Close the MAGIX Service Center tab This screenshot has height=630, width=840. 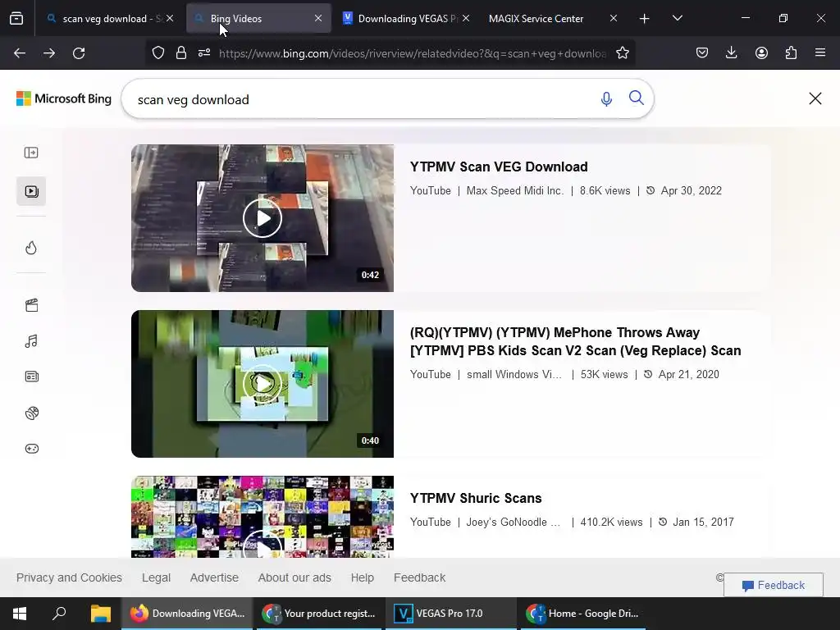click(614, 19)
